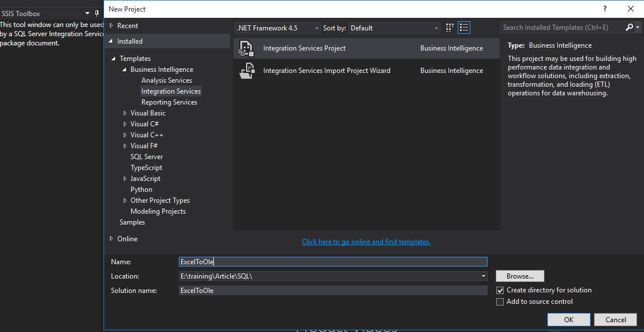Viewport: 644px width, 332px height.
Task: Open the SSIS Toolbox window options dropdown
Action: point(87,13)
